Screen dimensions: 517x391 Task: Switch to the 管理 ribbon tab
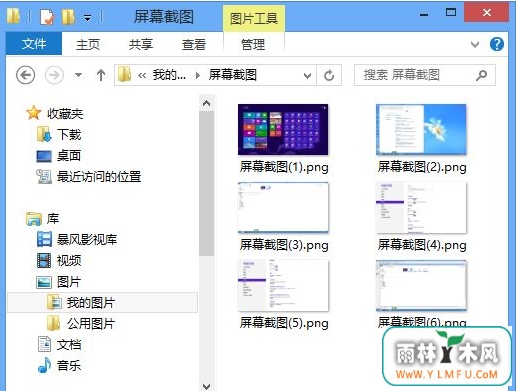pos(253,44)
